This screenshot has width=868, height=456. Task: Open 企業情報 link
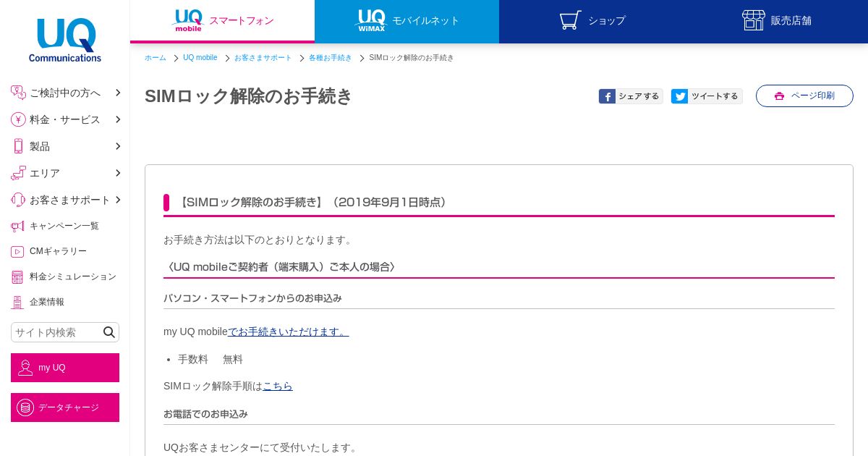pyautogui.click(x=47, y=302)
